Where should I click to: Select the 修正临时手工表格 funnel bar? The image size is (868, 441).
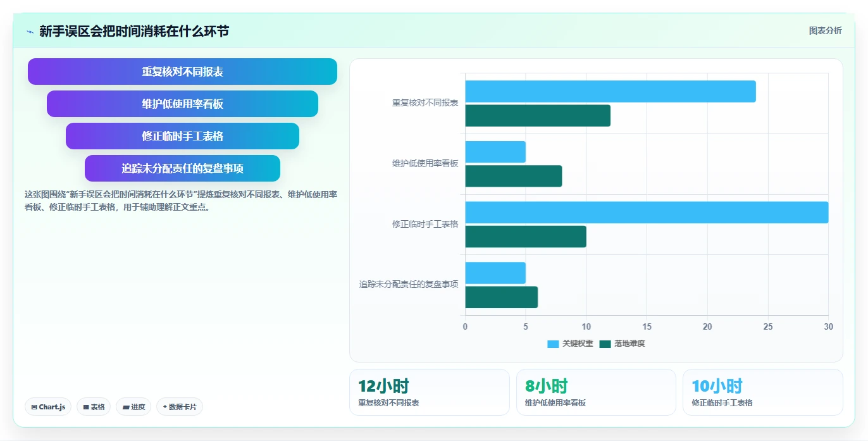[x=182, y=136]
